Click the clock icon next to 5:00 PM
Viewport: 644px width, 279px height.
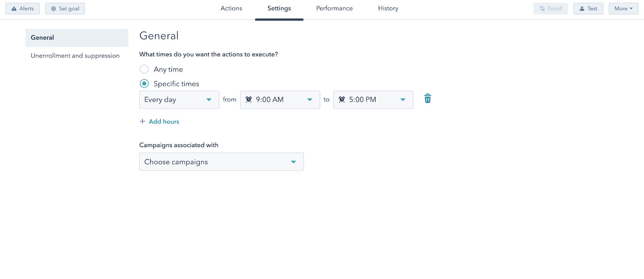coord(342,100)
